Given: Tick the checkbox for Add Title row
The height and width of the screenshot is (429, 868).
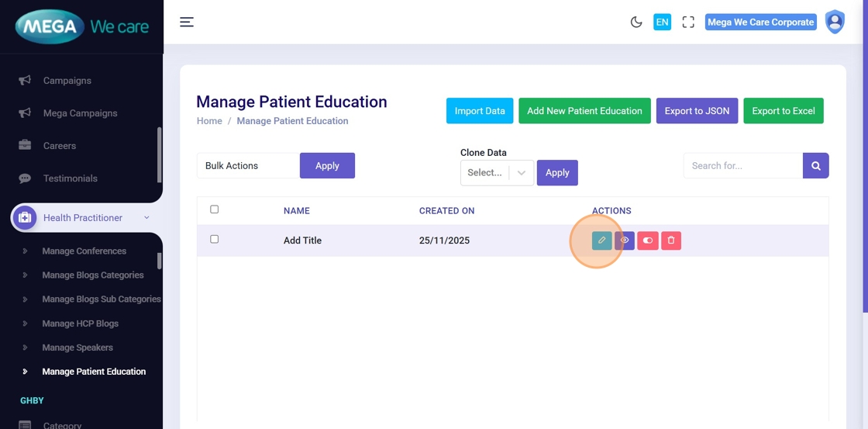Looking at the screenshot, I should (x=215, y=240).
